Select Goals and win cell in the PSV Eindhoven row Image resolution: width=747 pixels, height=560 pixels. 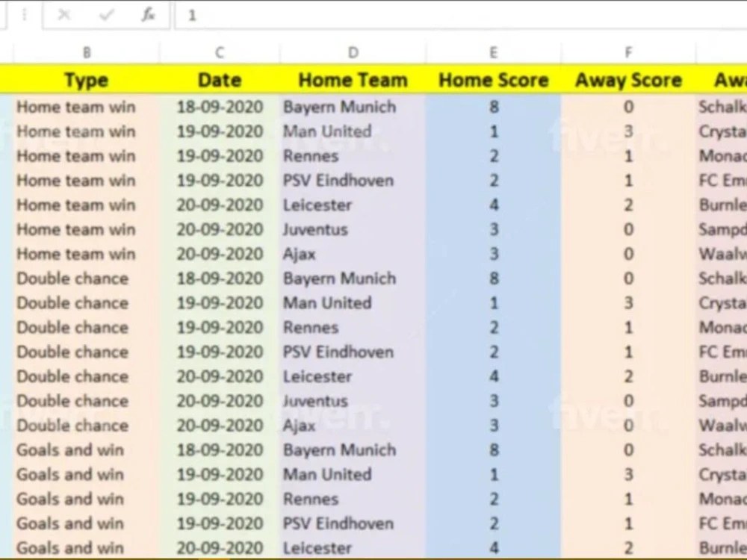[87, 524]
